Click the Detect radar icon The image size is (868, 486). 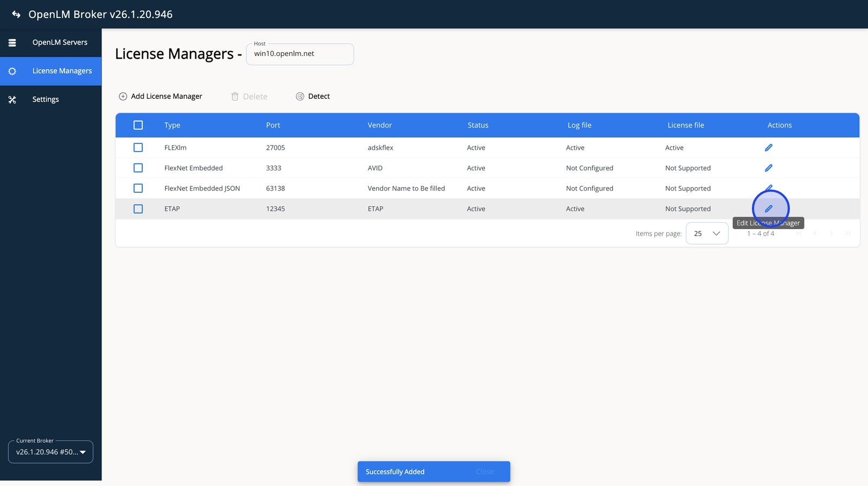click(x=300, y=97)
